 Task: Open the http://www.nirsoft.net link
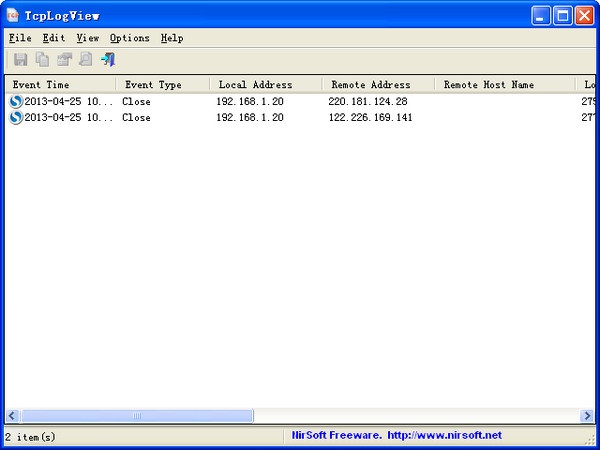pos(444,435)
